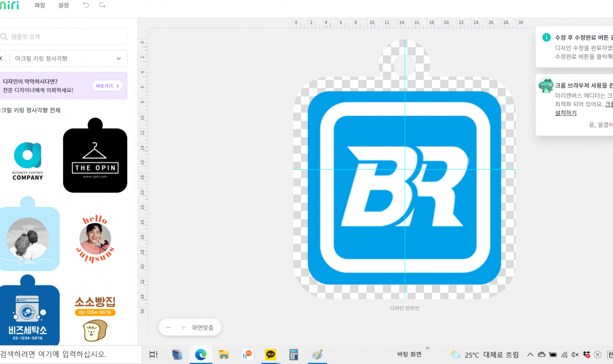The width and height of the screenshot is (613, 364).
Task: Click the Dropbox tray icon
Action: pos(586,354)
